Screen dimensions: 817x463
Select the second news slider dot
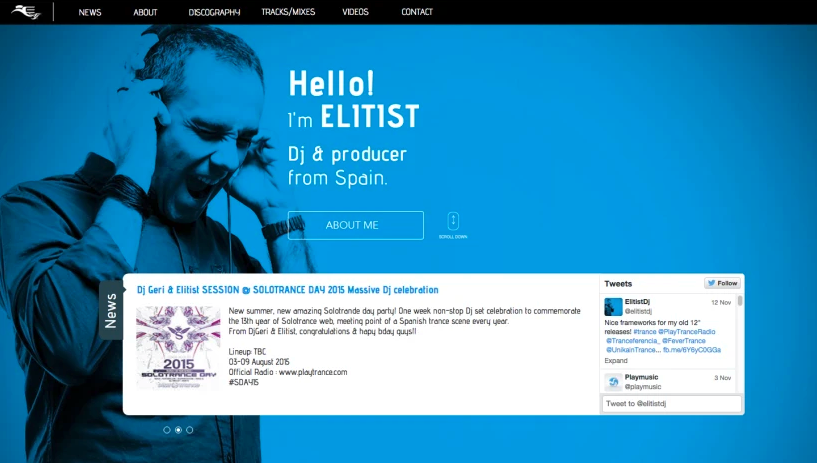(178, 430)
